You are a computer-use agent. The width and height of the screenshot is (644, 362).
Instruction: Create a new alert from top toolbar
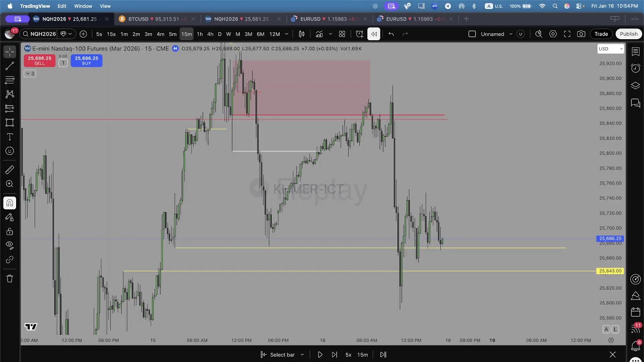tap(360, 34)
